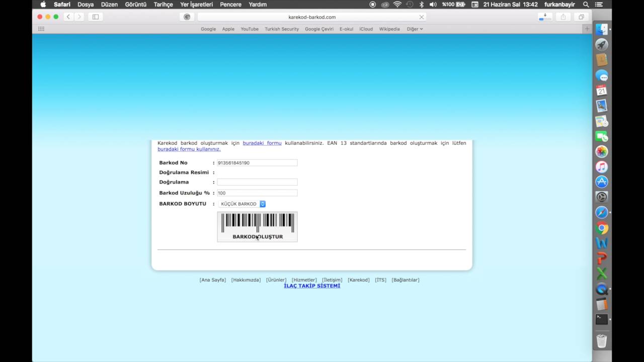
Task: Click the Safari share button
Action: (x=563, y=17)
